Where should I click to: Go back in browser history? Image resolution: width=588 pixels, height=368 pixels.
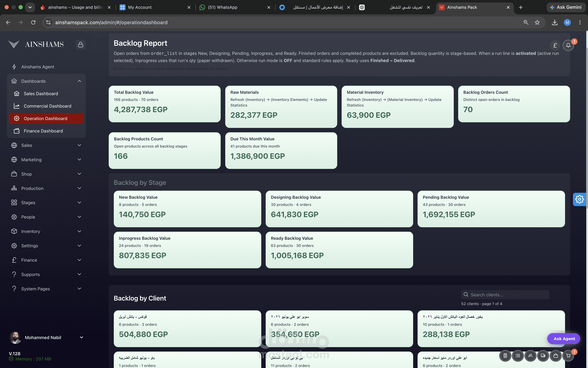pyautogui.click(x=8, y=22)
